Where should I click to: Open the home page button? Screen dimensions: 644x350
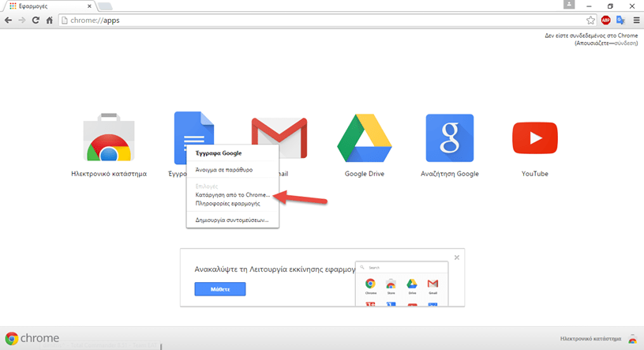click(49, 21)
